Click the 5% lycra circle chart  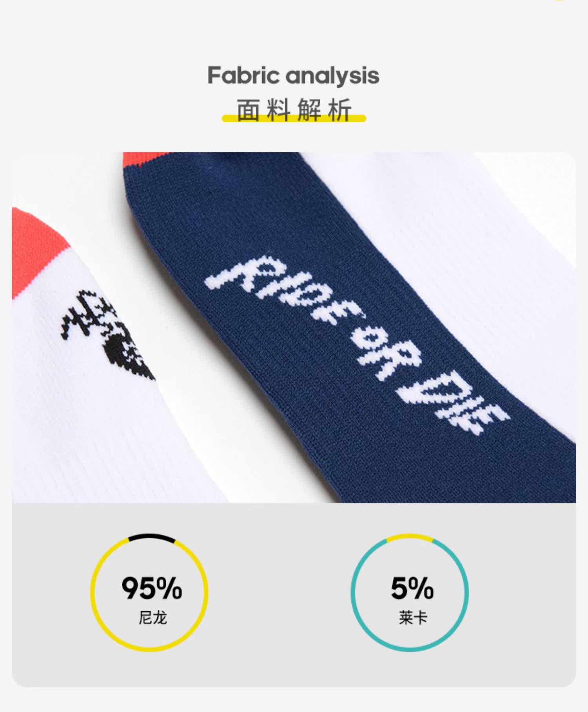coord(410,592)
